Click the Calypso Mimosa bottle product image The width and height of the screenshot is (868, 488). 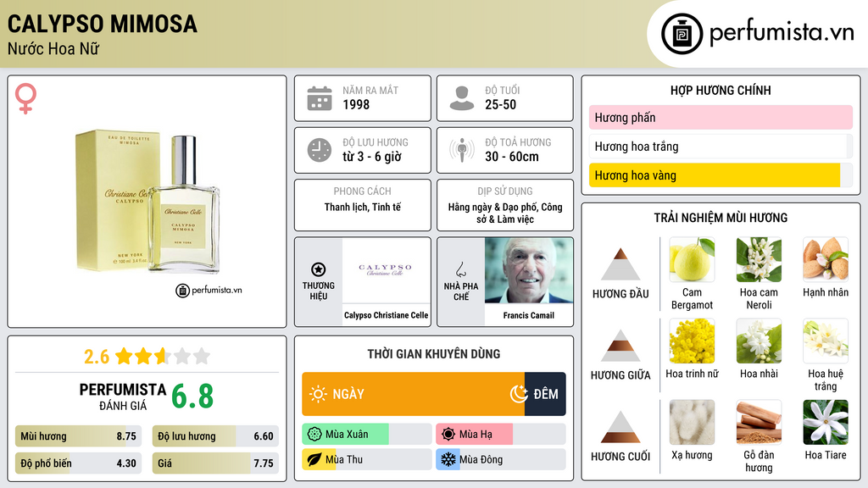point(147,202)
